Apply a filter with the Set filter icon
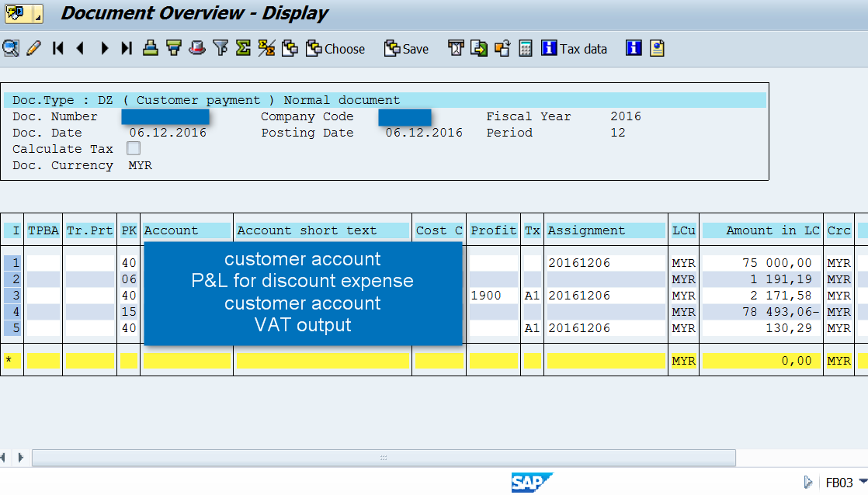 (x=220, y=48)
